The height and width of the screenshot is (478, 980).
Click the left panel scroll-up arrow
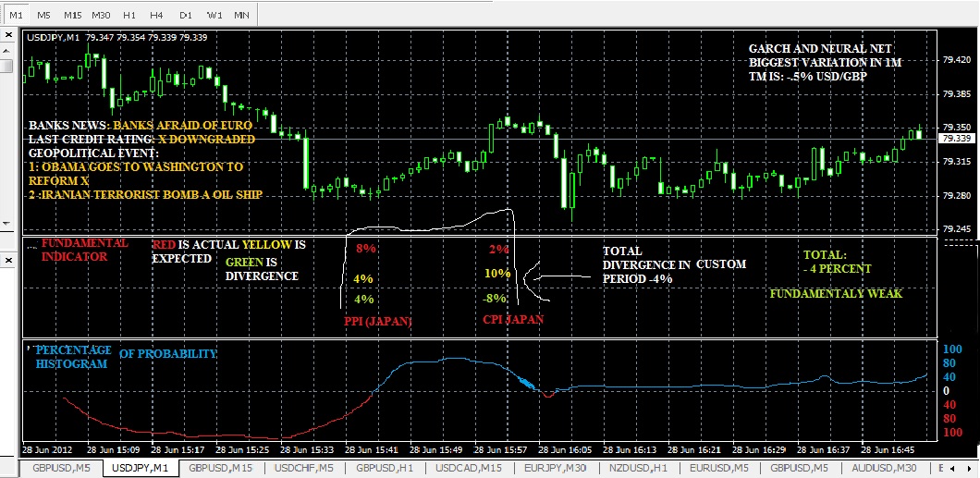[x=6, y=51]
